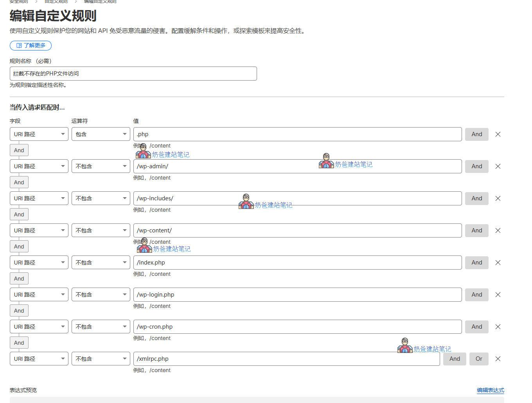Delete the /xmlrpc.php condition row
This screenshot has height=403, width=532.
(x=498, y=359)
